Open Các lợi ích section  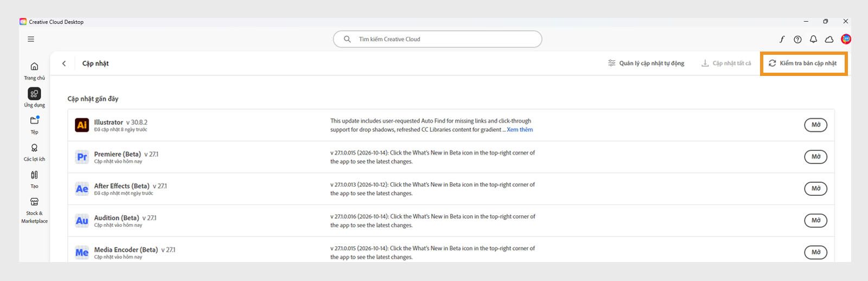pyautogui.click(x=34, y=152)
